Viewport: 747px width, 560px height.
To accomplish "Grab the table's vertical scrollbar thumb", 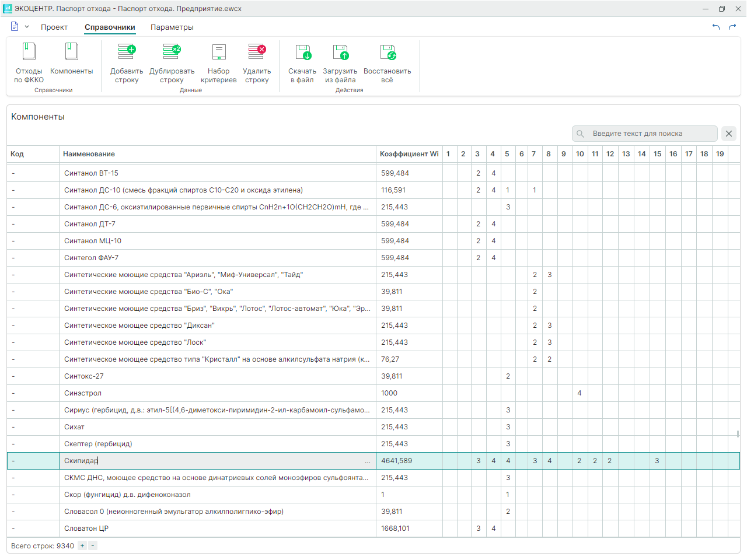I will (738, 434).
